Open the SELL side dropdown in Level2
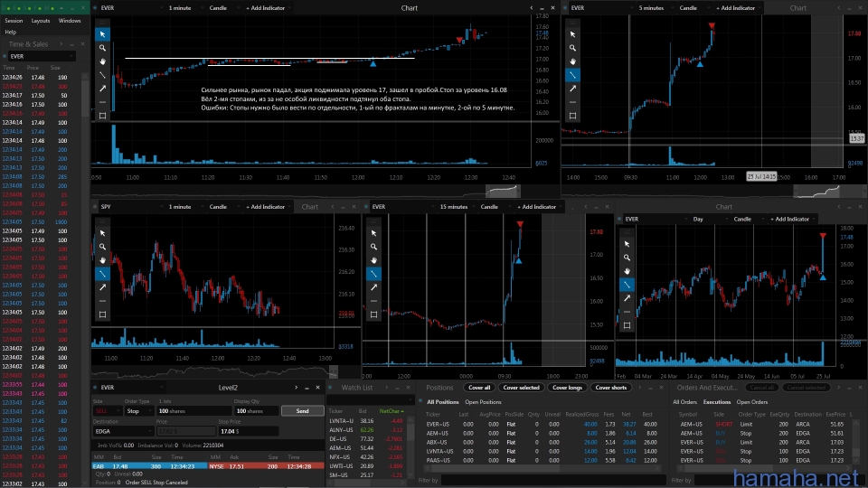Viewport: 868px width, 488px height. (107, 411)
